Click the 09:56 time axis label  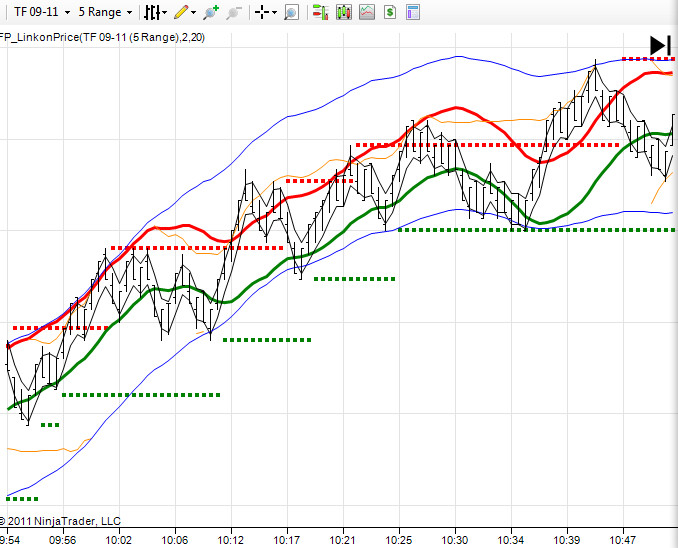coord(62,540)
